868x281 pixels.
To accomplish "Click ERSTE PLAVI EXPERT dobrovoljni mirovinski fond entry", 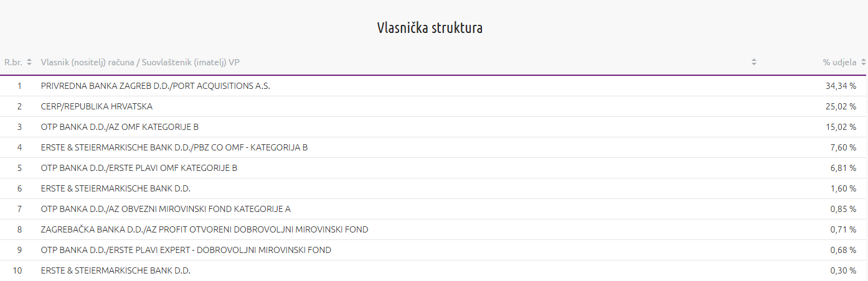I will tap(186, 250).
